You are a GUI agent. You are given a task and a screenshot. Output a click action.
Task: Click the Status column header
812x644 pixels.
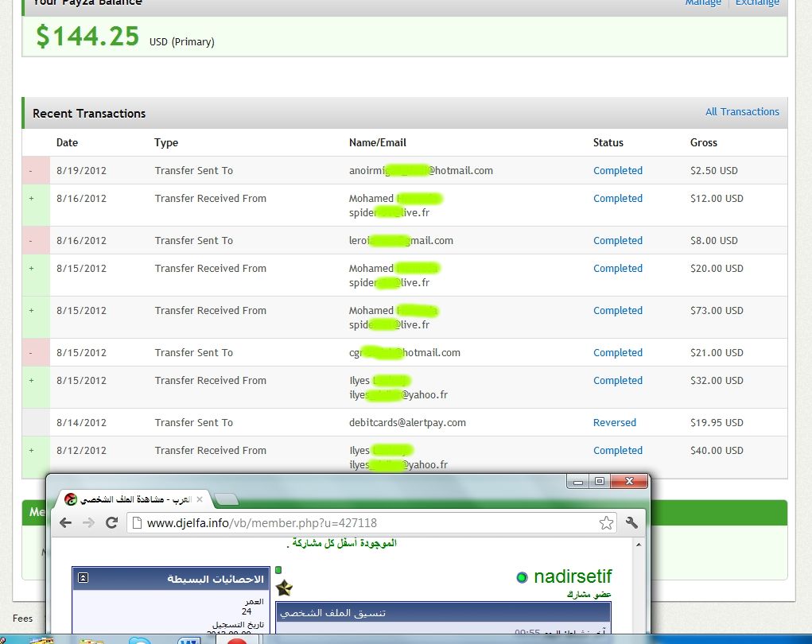[x=608, y=142]
